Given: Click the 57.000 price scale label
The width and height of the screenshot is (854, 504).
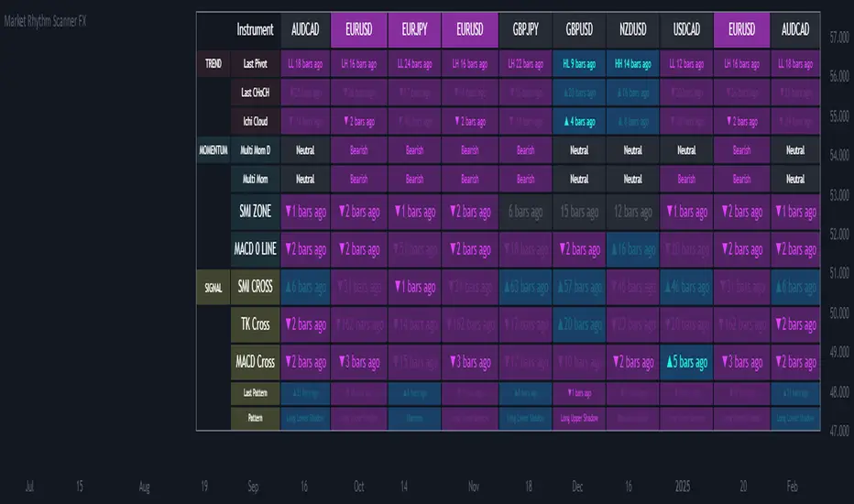Looking at the screenshot, I should point(838,38).
